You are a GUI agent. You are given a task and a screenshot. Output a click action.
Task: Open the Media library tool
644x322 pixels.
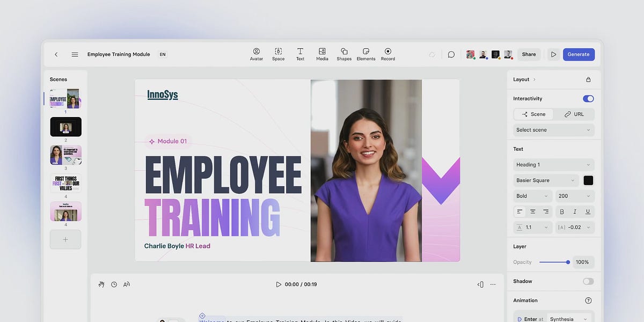click(322, 54)
